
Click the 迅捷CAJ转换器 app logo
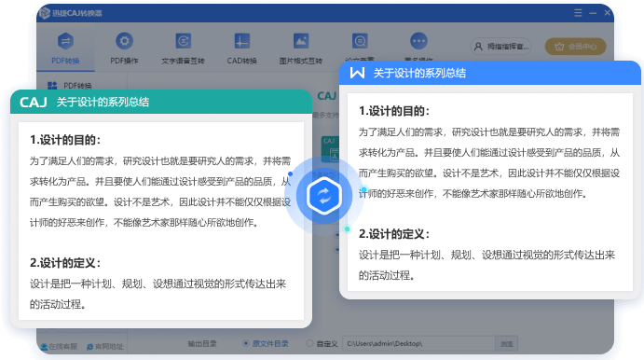(x=45, y=13)
